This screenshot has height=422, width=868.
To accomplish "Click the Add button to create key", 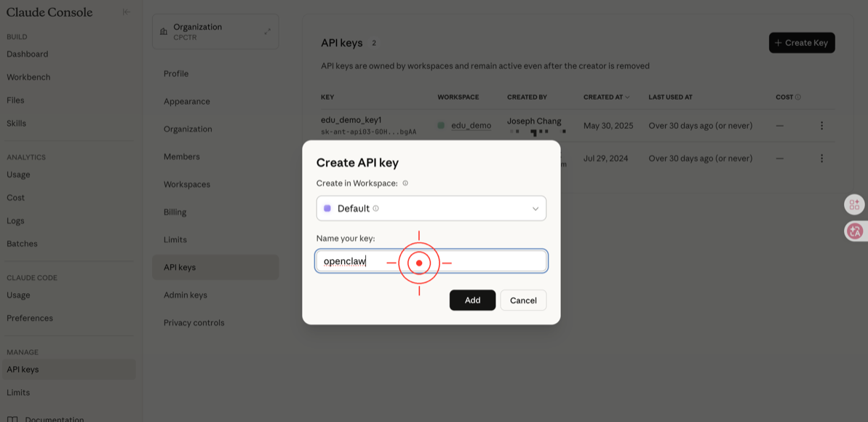I will click(472, 300).
